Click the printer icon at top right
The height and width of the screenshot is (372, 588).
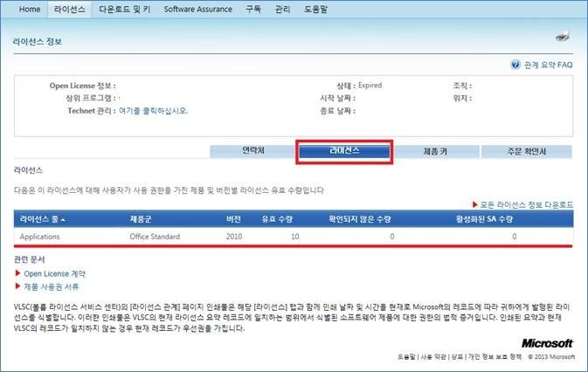tap(563, 36)
